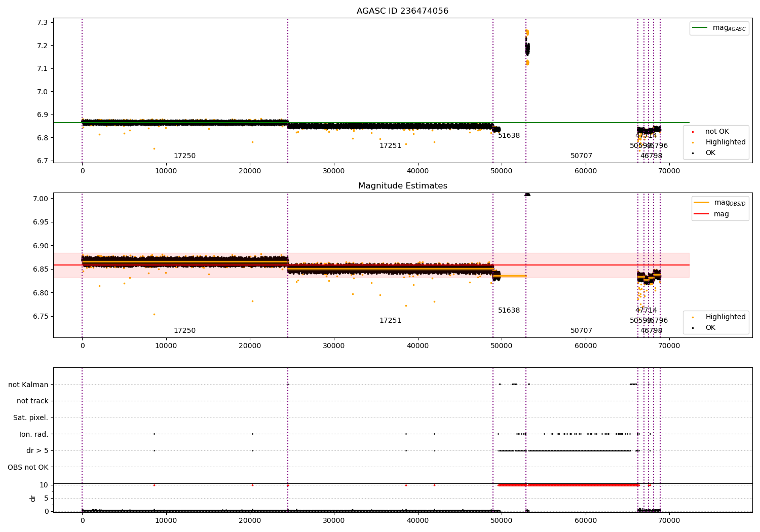Select the "not OK" legend entry
This screenshot has height=532, width=760.
tap(717, 132)
